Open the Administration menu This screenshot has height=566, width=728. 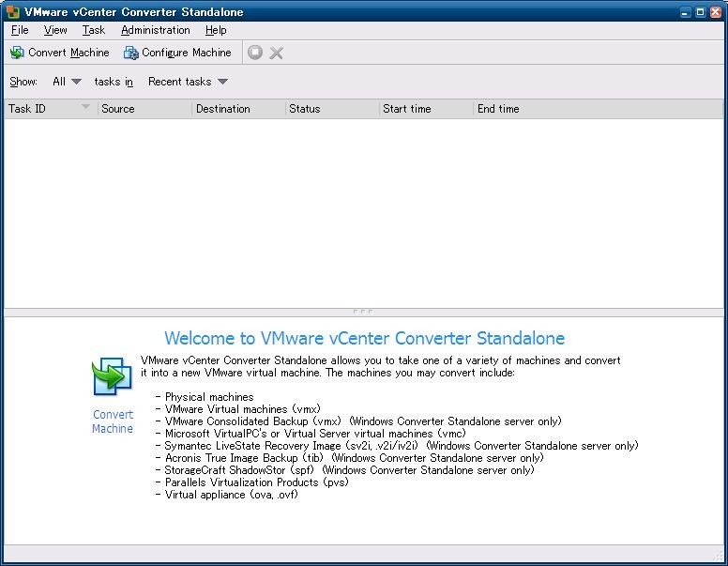[x=156, y=30]
